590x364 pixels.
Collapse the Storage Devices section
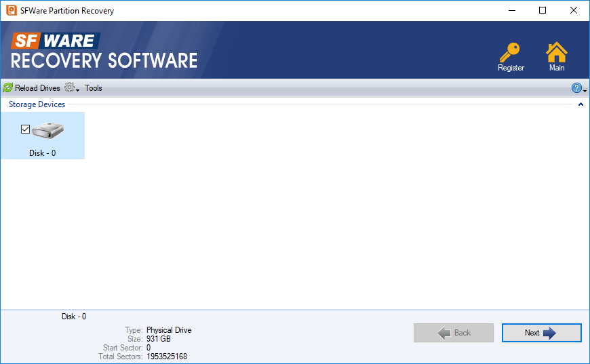(x=581, y=104)
